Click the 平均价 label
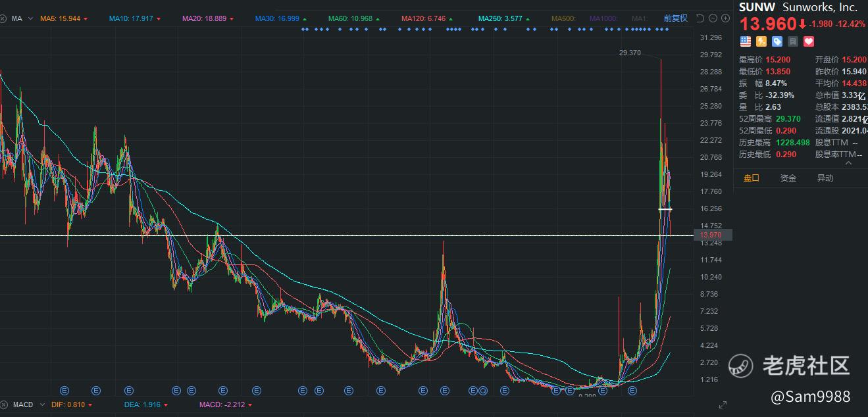Viewport: 868px width, 417px height. [827, 83]
